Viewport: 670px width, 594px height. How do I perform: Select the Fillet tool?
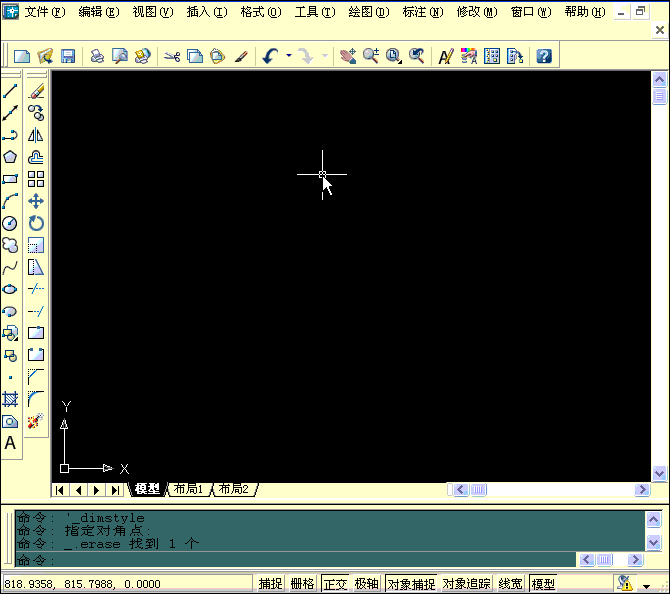coord(36,399)
